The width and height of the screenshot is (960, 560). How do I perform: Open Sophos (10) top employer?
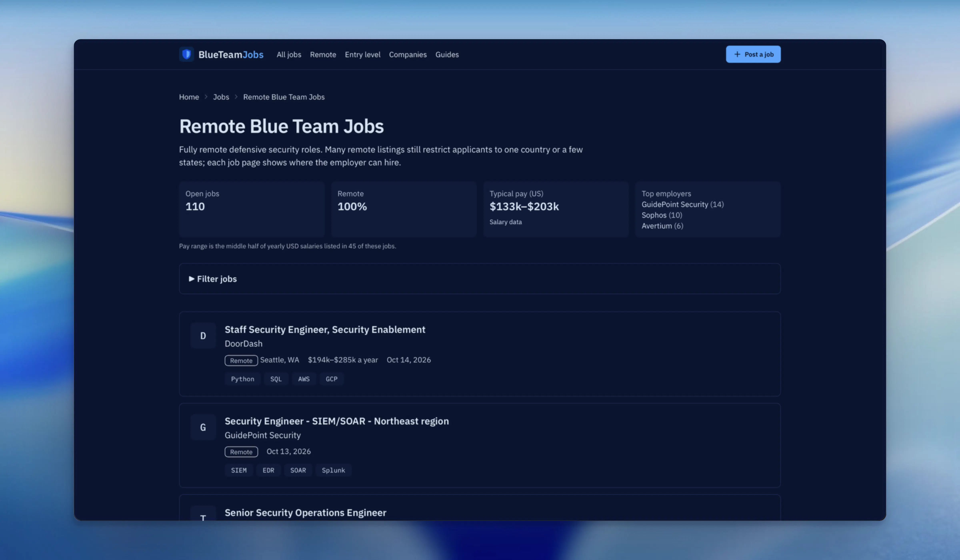point(662,215)
